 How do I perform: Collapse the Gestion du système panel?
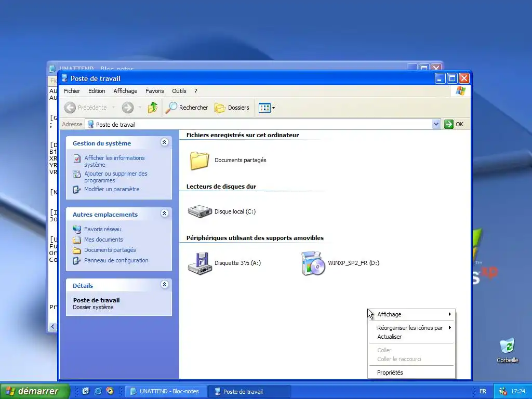point(165,142)
